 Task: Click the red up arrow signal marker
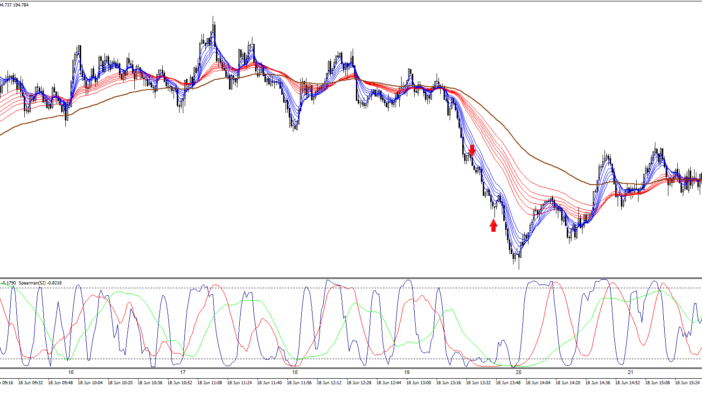(x=493, y=225)
